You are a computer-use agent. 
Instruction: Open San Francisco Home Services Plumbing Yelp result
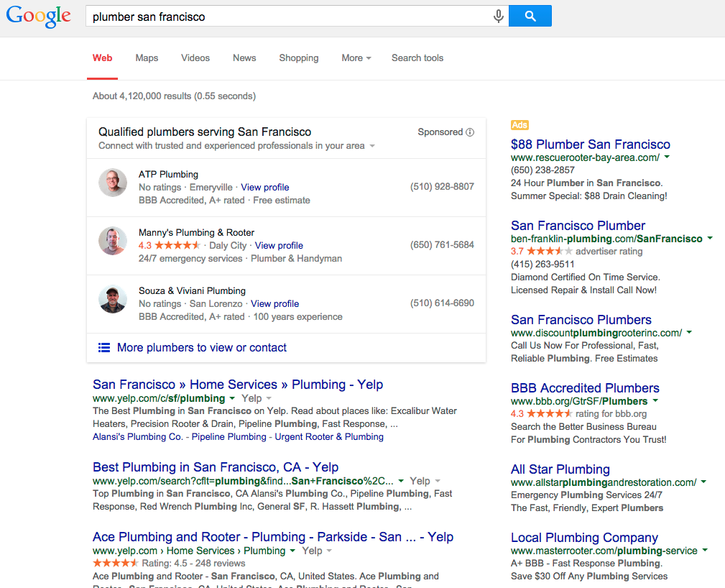238,385
